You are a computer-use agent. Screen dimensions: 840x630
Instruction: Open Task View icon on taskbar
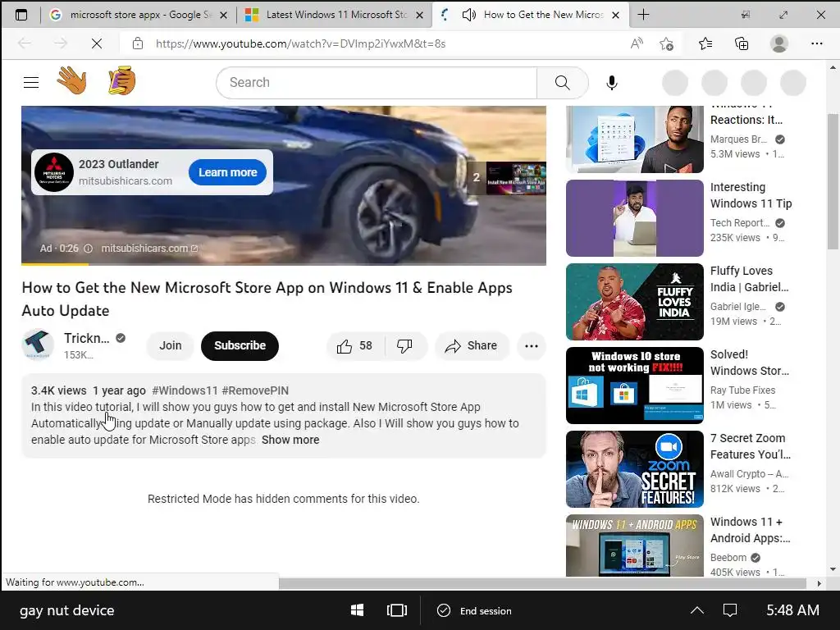coord(397,610)
